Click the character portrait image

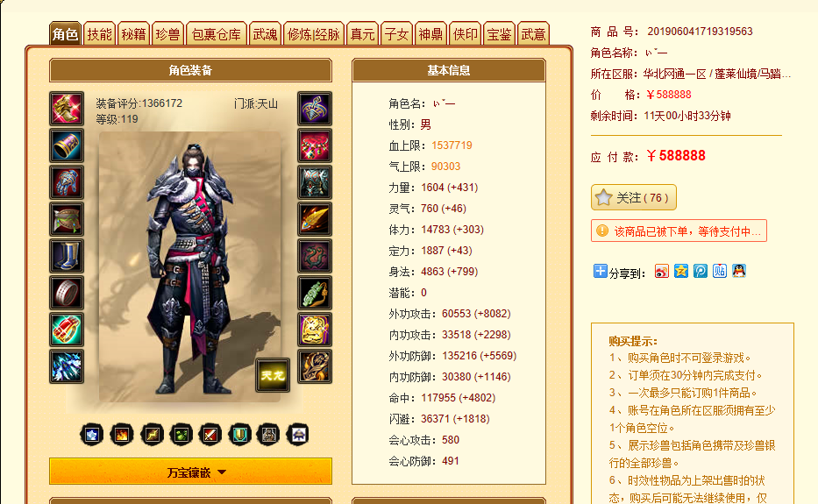point(190,267)
